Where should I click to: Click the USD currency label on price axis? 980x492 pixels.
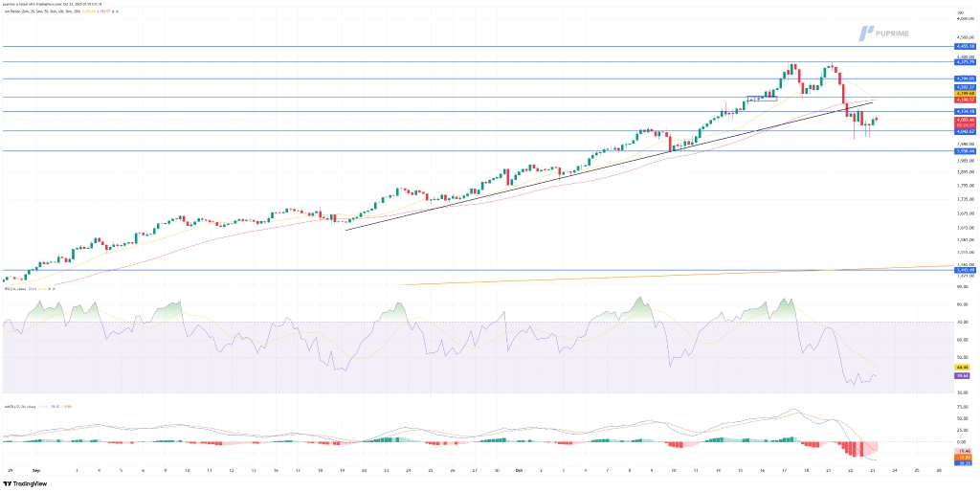point(960,11)
